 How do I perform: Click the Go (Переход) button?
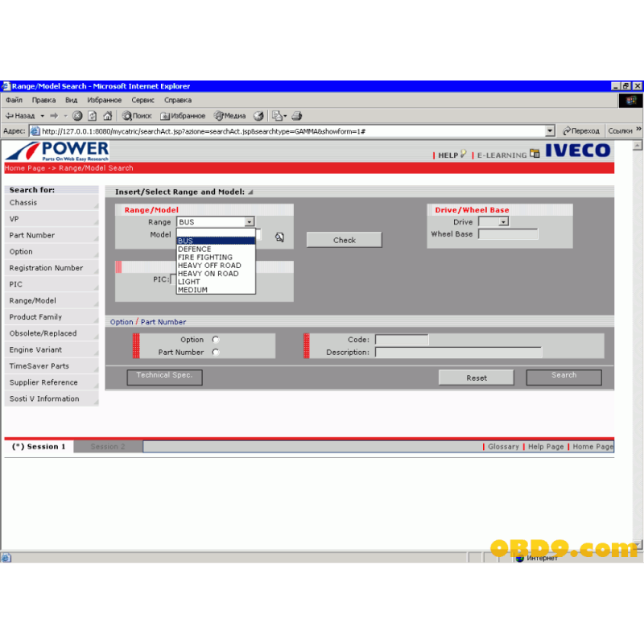click(x=580, y=131)
